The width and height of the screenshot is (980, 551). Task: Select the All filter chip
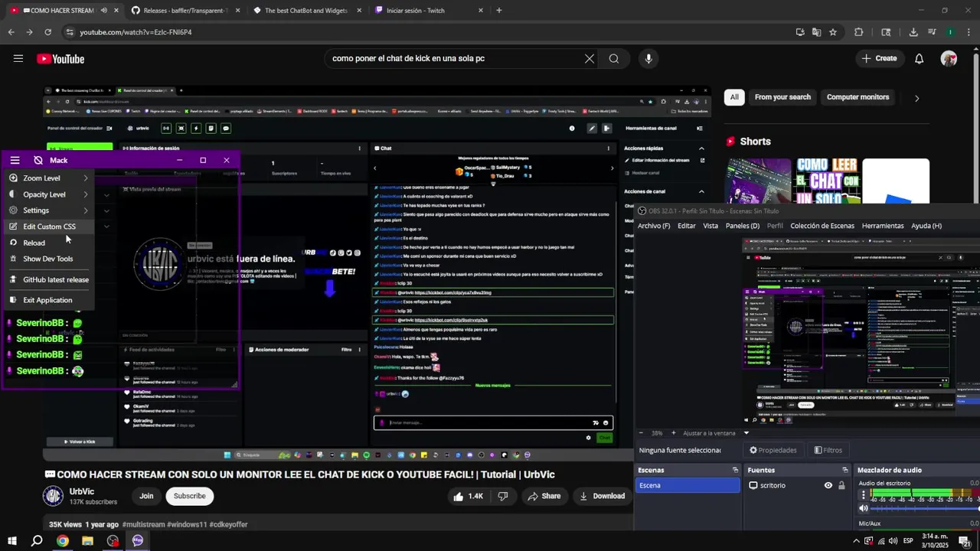734,97
